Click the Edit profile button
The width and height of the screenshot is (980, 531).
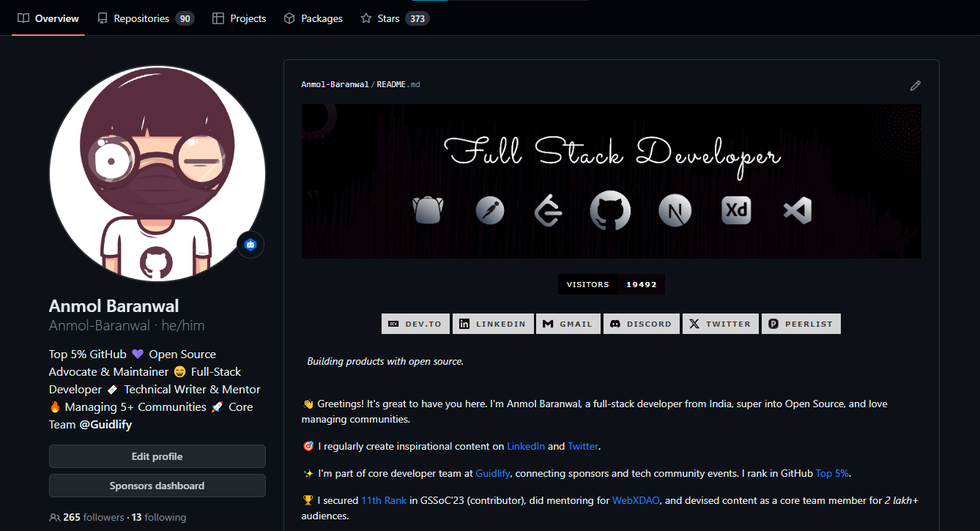coord(157,456)
